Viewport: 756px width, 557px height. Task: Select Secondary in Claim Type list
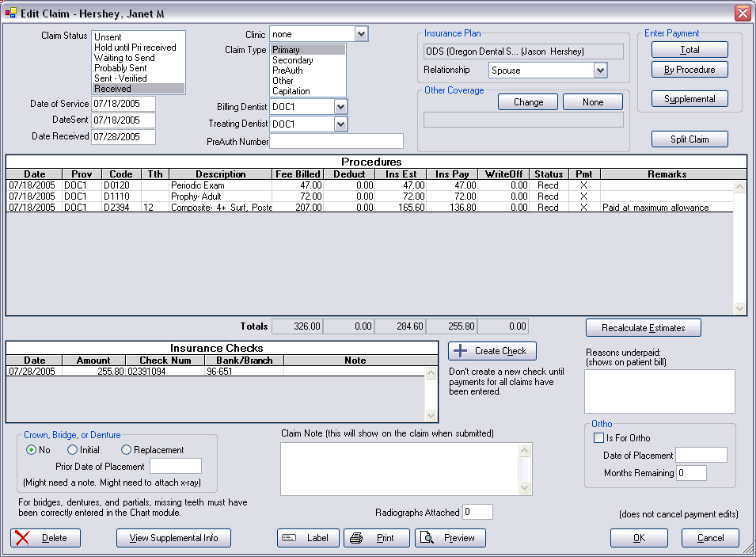293,60
